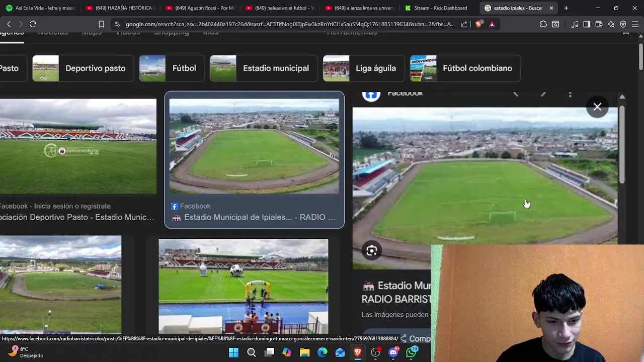644x362 pixels.
Task: Show previous image in the preview panel
Action: pyautogui.click(x=516, y=94)
